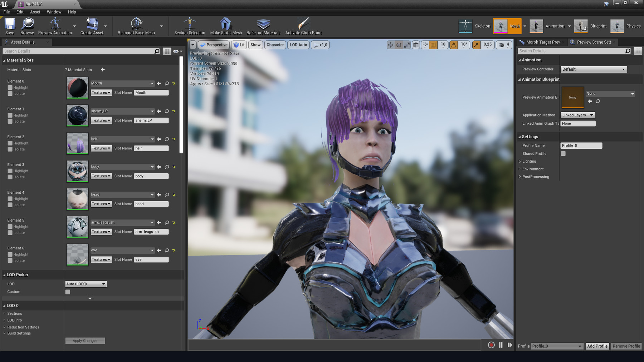Click the head material preview thumbnail
Image resolution: width=644 pixels, height=362 pixels.
click(77, 199)
